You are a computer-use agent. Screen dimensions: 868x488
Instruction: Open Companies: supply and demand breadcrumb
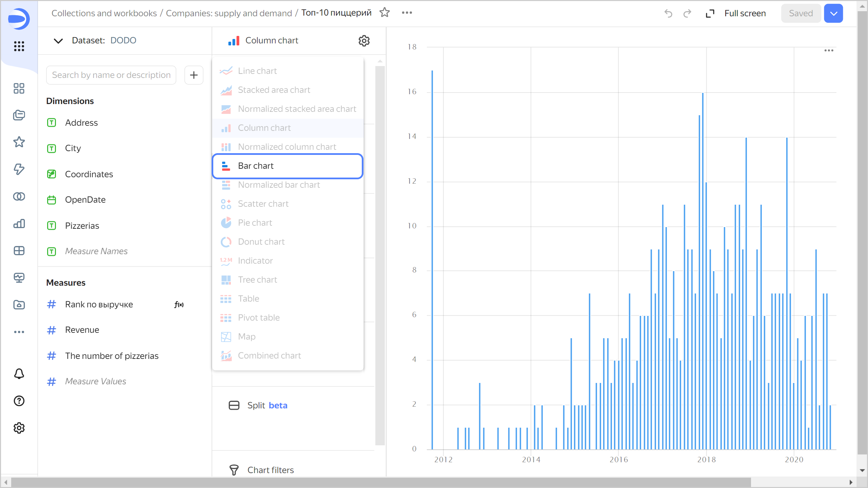pos(229,13)
